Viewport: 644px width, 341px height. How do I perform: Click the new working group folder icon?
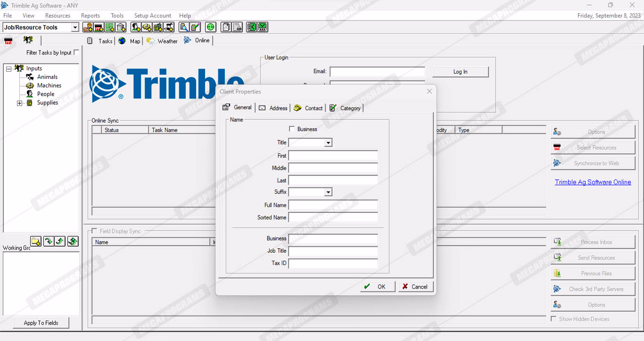pos(36,241)
